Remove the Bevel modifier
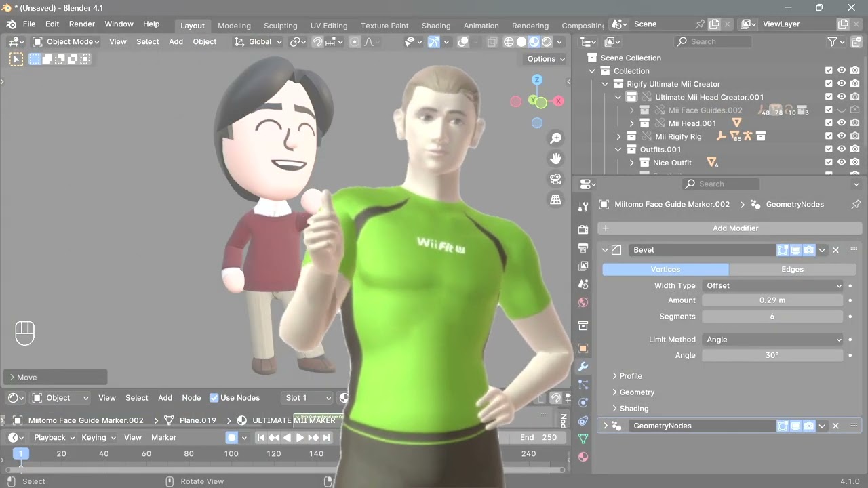Viewport: 868px width, 488px height. point(835,250)
